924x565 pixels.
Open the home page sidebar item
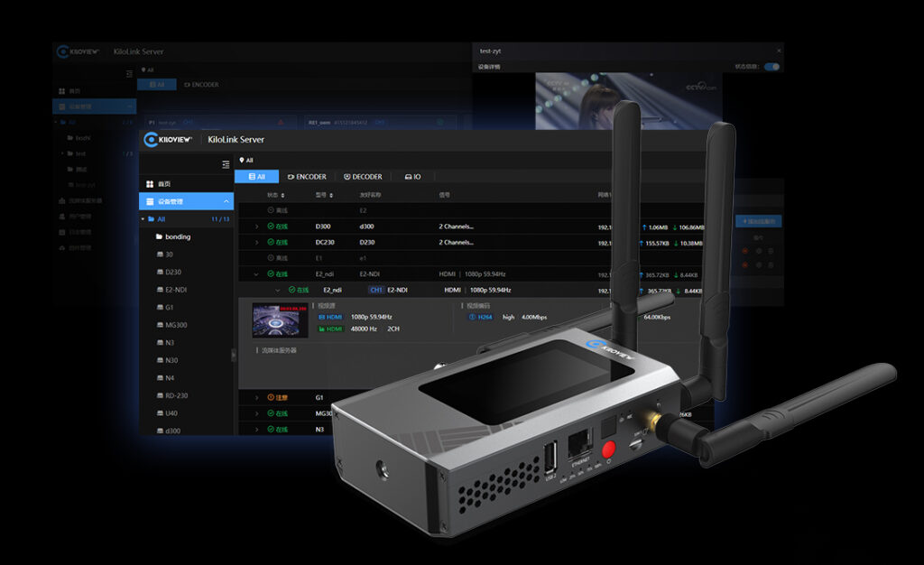tap(186, 184)
